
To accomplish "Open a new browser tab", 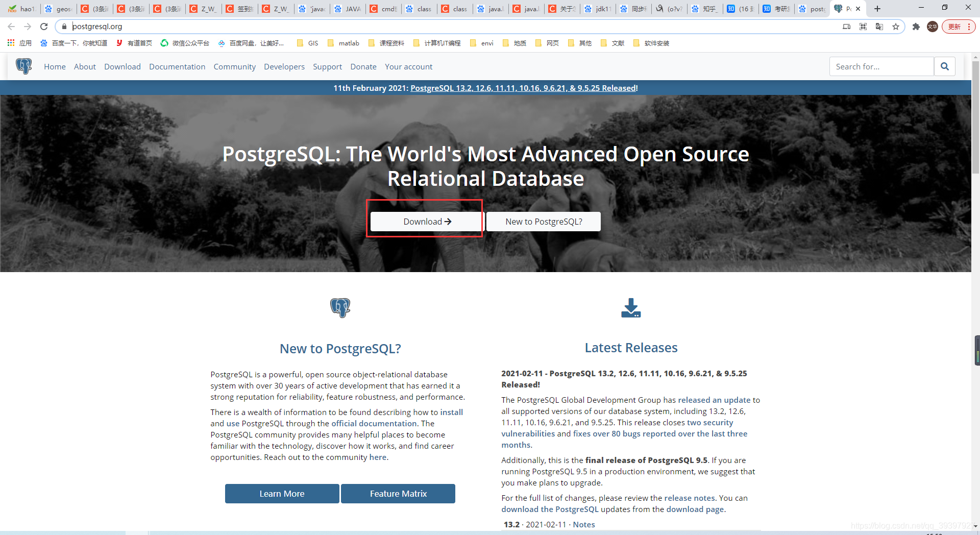I will 877,9.
